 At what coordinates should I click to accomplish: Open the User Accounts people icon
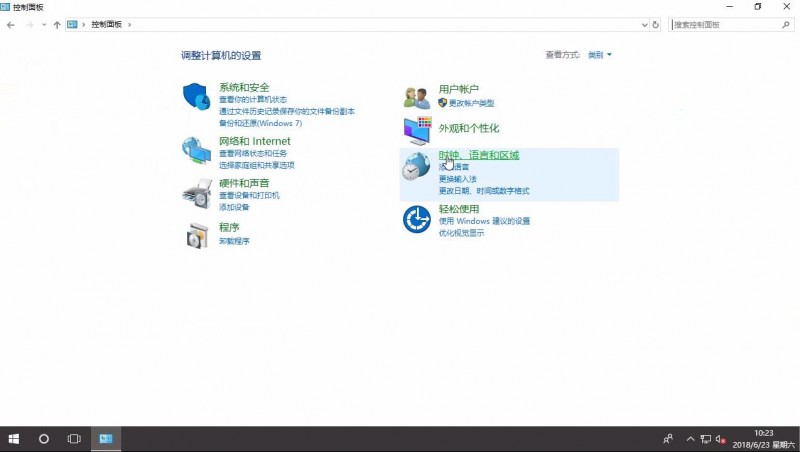click(416, 98)
